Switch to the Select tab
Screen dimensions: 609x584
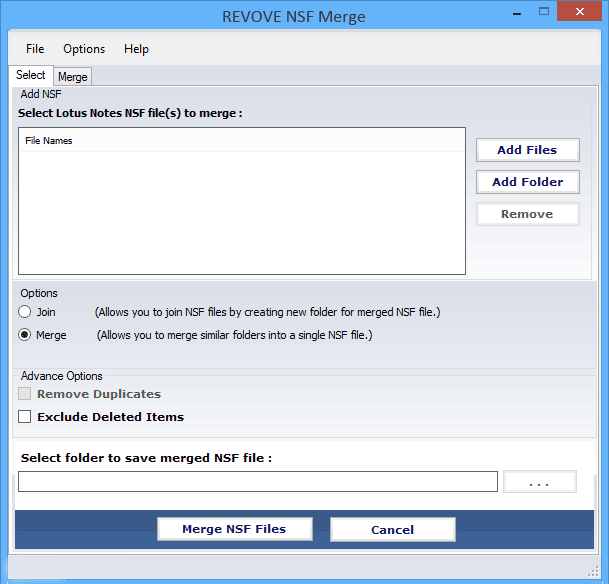pyautogui.click(x=31, y=75)
